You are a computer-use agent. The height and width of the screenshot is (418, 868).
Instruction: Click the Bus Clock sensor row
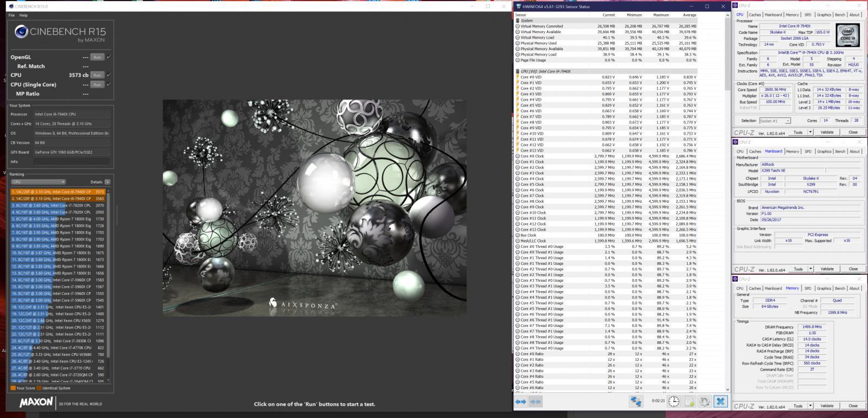(606, 235)
